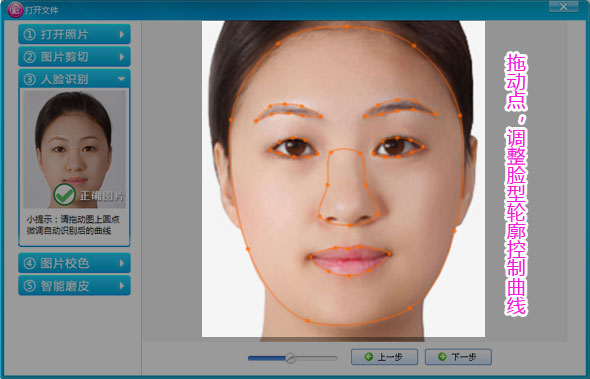This screenshot has height=379, width=590.
Task: Click the zoom slider handle
Action: (290, 358)
